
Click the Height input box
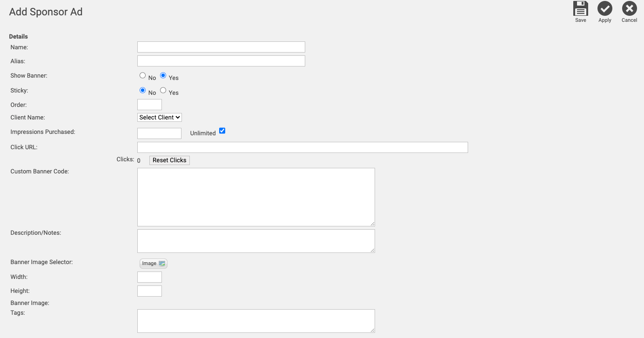pos(149,291)
